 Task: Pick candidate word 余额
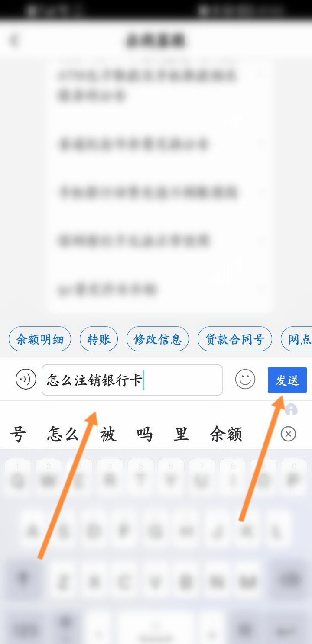click(x=226, y=434)
